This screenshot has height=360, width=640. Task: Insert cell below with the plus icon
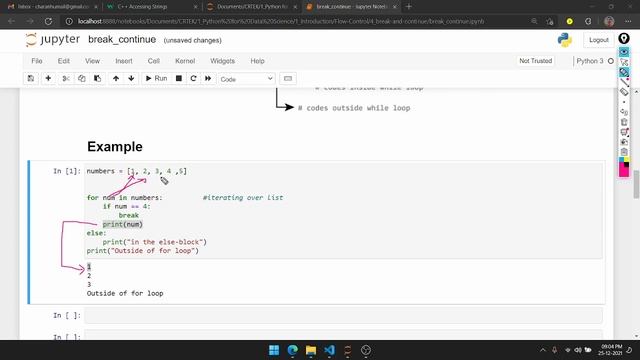pyautogui.click(x=48, y=78)
